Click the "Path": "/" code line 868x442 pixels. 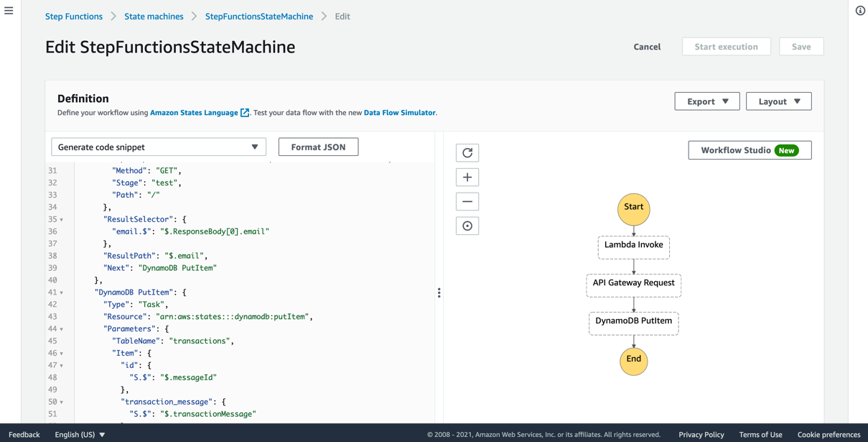136,195
